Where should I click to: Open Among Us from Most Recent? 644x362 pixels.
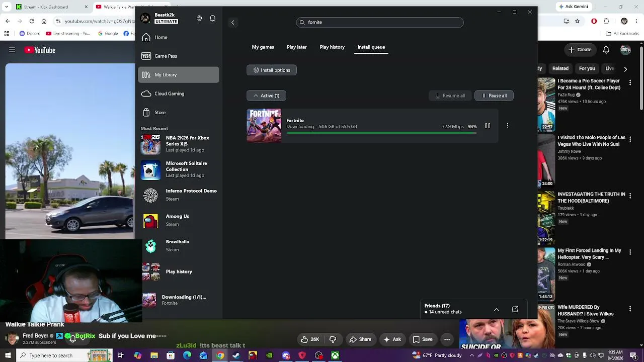pos(179,220)
